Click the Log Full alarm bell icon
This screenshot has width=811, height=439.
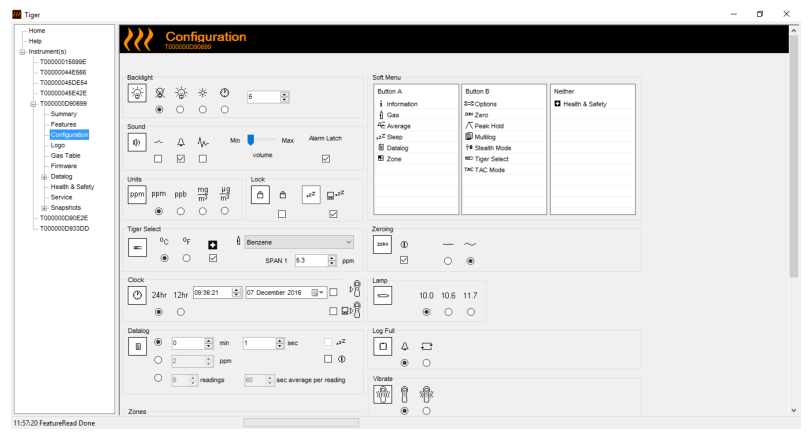[x=404, y=346]
